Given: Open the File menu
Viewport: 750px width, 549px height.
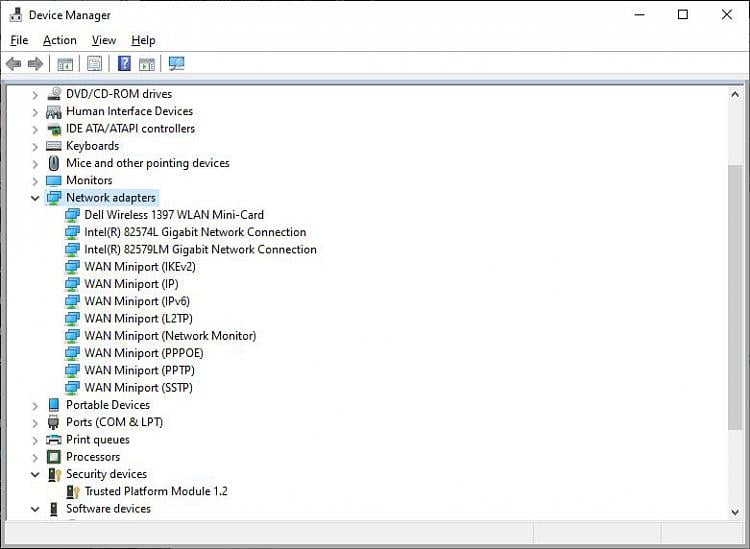Looking at the screenshot, I should [x=19, y=40].
